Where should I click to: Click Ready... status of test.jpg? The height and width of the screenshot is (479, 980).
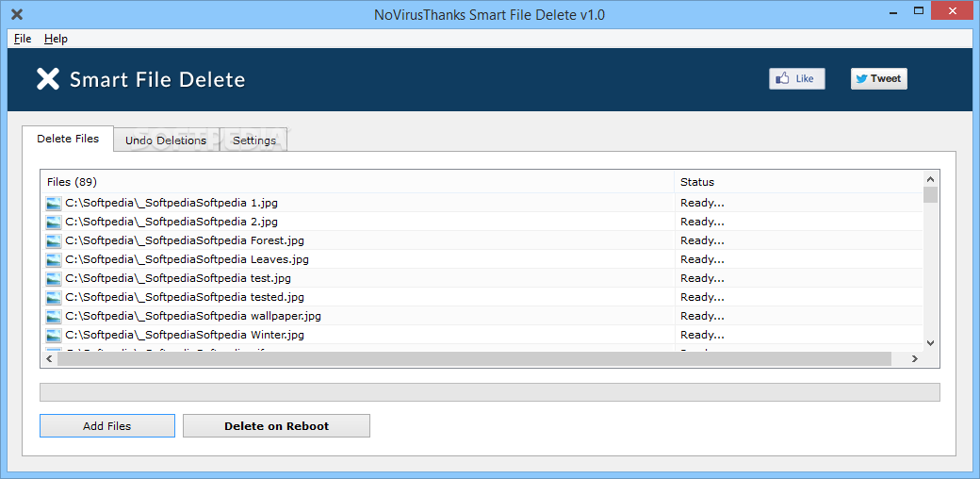pos(702,277)
